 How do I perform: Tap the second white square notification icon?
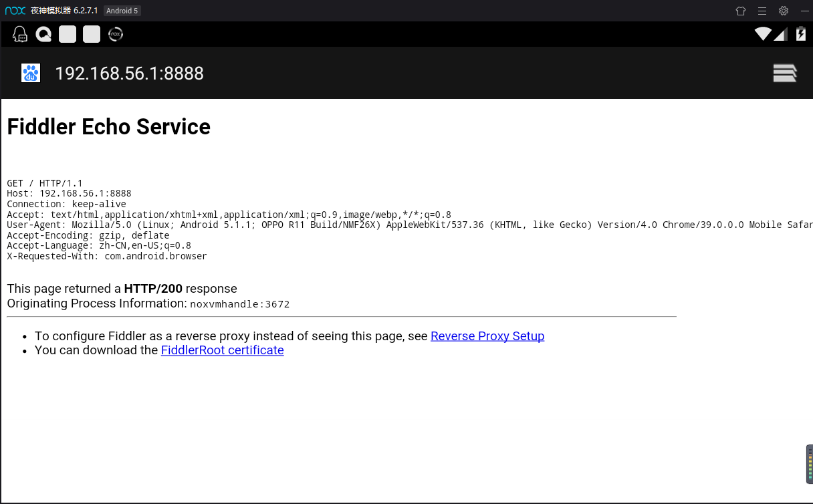tap(92, 34)
